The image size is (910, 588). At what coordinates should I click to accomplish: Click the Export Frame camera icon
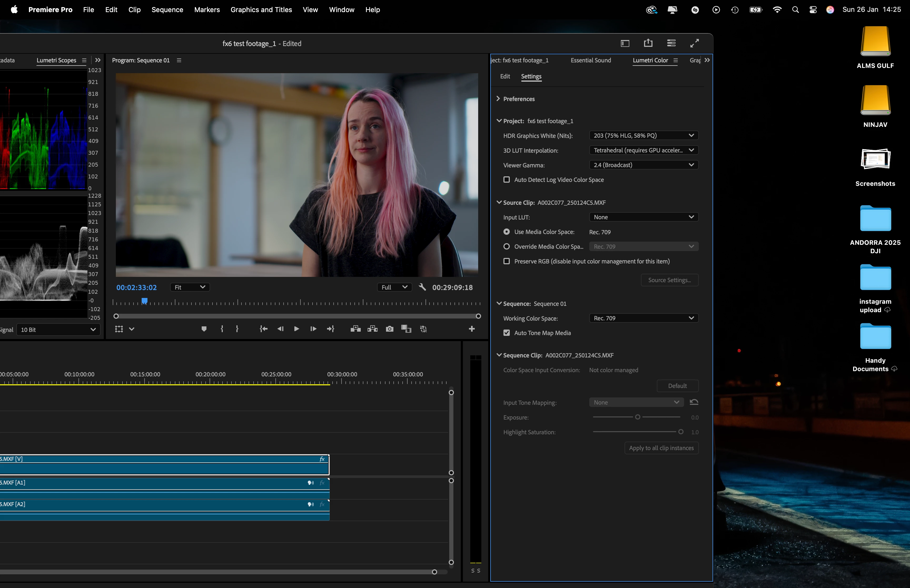[x=389, y=329]
